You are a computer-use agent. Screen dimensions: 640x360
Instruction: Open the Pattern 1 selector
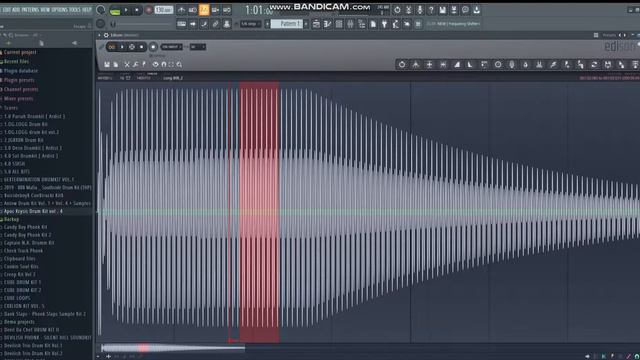(287, 24)
